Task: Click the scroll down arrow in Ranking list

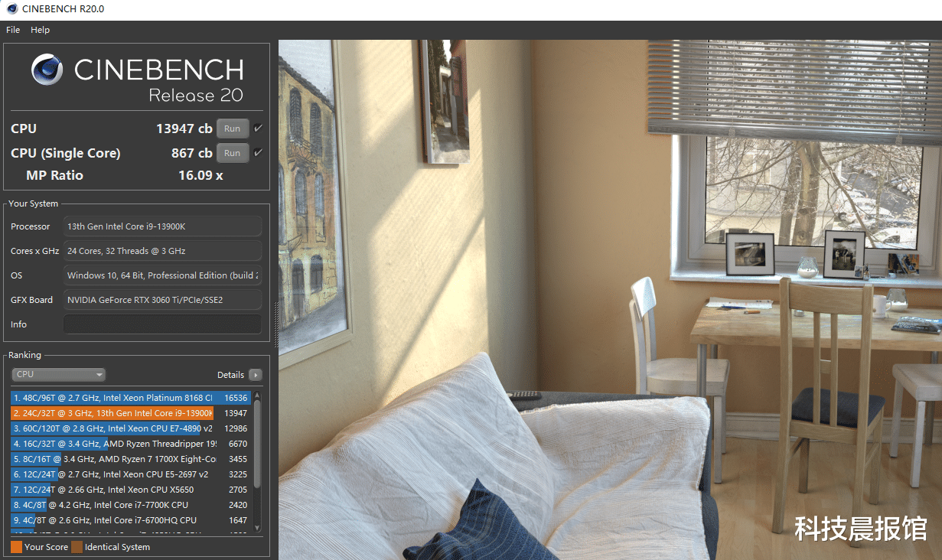Action: tap(257, 529)
